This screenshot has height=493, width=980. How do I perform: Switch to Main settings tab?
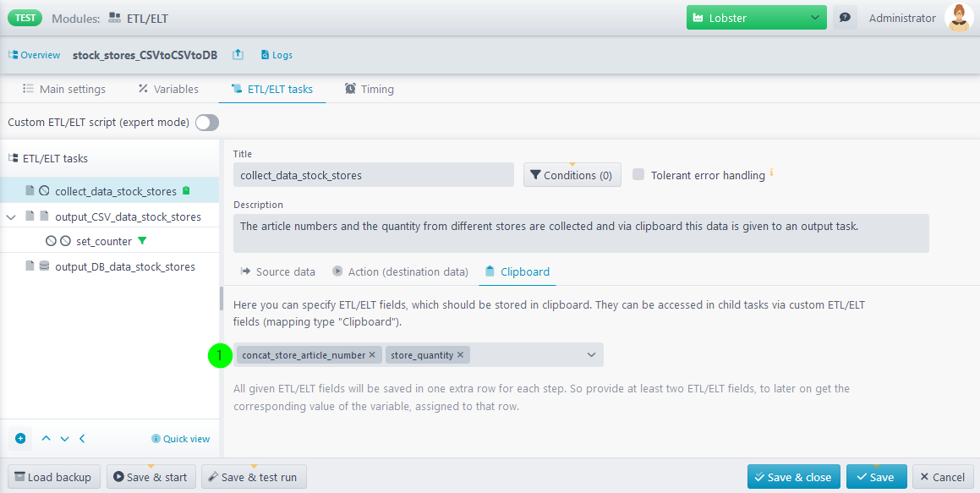point(63,90)
